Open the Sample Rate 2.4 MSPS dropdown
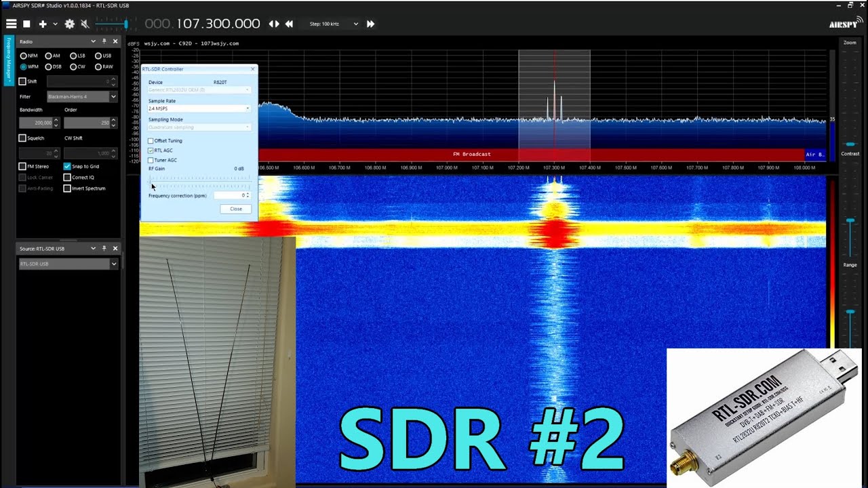Image resolution: width=868 pixels, height=488 pixels. [199, 108]
